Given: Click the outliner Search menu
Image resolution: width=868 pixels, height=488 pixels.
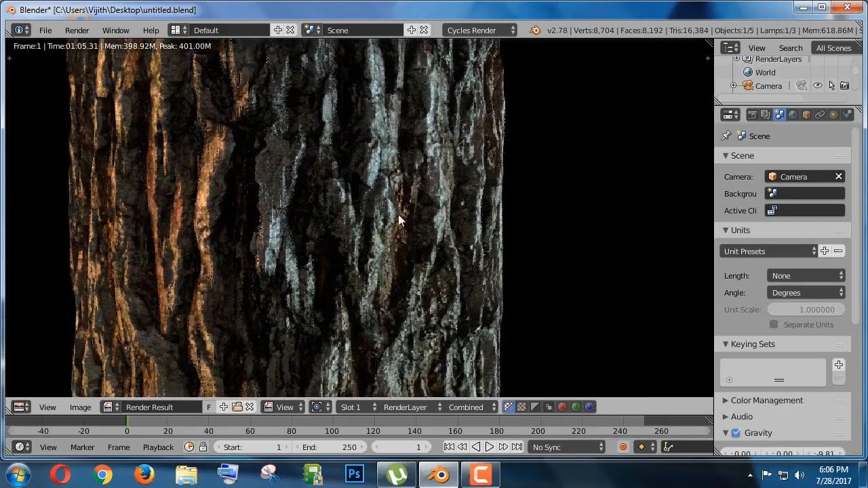Looking at the screenshot, I should click(x=791, y=47).
